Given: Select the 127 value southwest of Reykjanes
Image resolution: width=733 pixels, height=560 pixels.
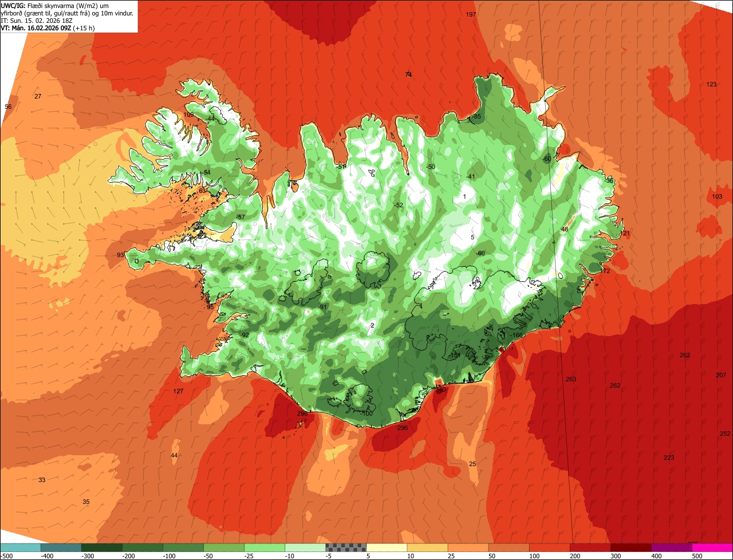Looking at the screenshot, I should tap(178, 391).
